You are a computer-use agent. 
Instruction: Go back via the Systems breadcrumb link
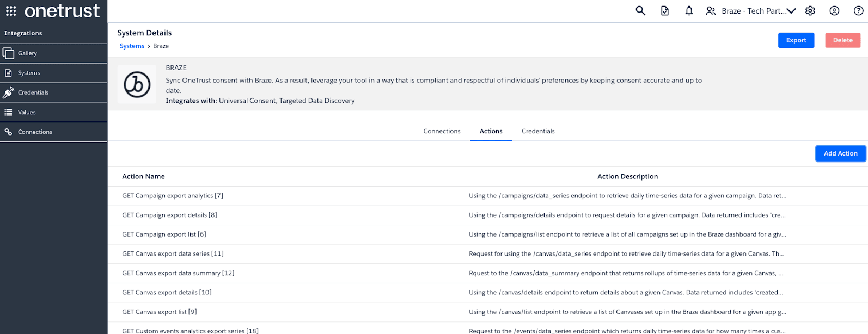[132, 46]
